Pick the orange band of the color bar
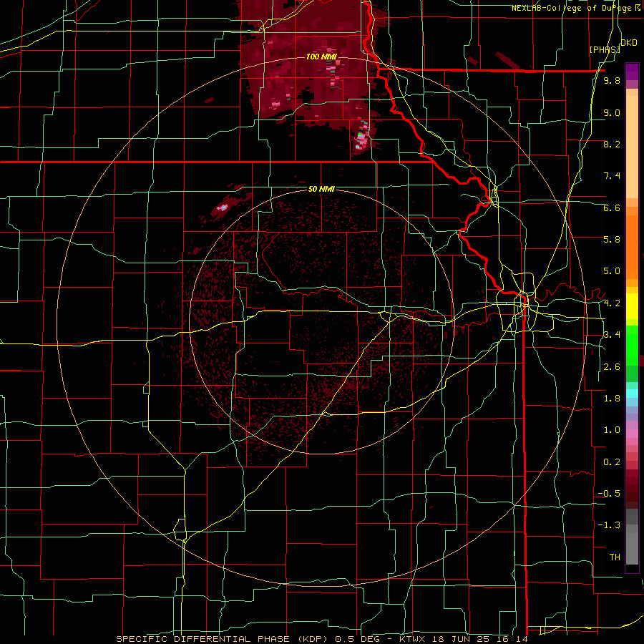Viewport: 644px width, 644px height. coord(632,248)
